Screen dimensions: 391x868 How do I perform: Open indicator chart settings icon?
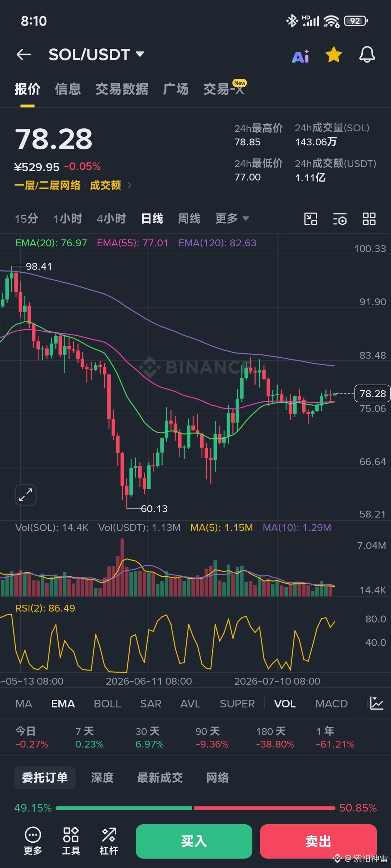tap(377, 703)
